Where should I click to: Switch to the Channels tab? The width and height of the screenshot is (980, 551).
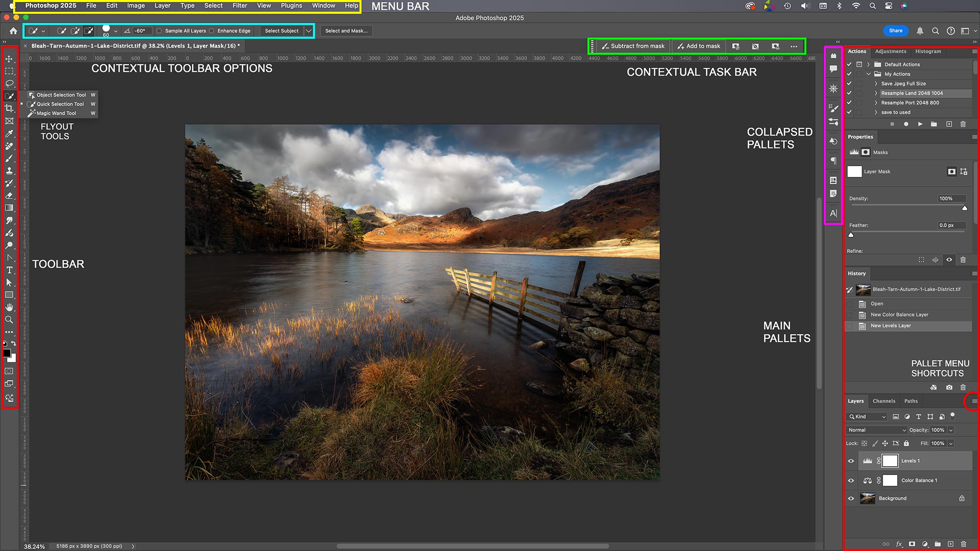tap(884, 401)
